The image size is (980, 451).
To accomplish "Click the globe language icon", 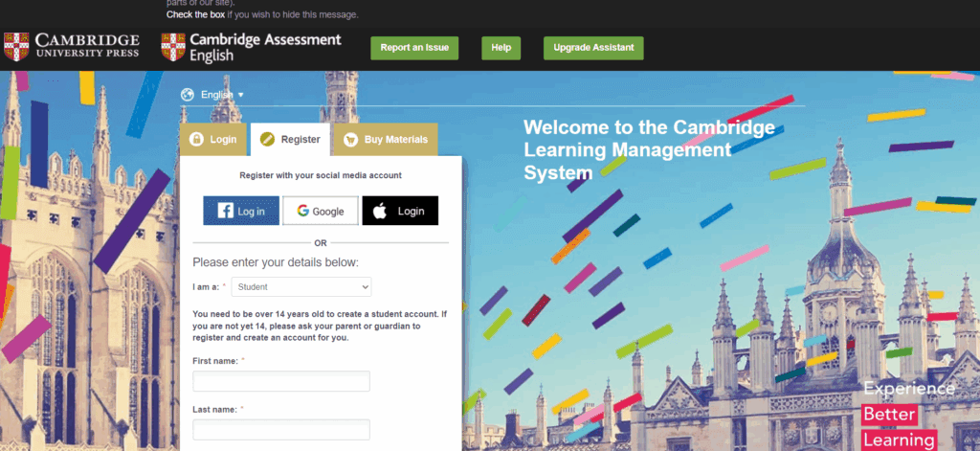I will (187, 95).
